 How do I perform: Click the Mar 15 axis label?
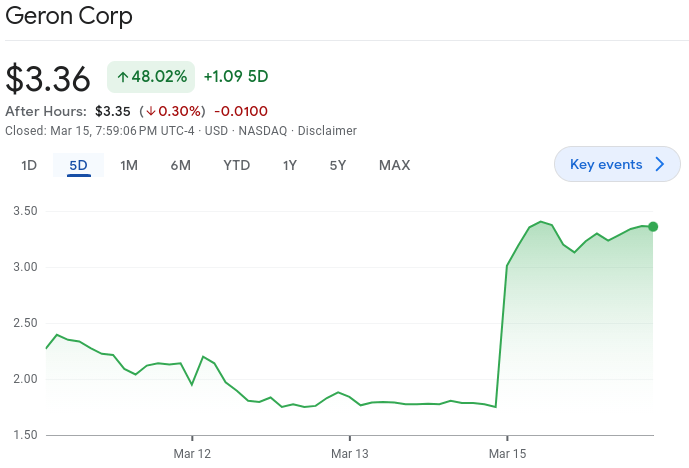click(507, 454)
